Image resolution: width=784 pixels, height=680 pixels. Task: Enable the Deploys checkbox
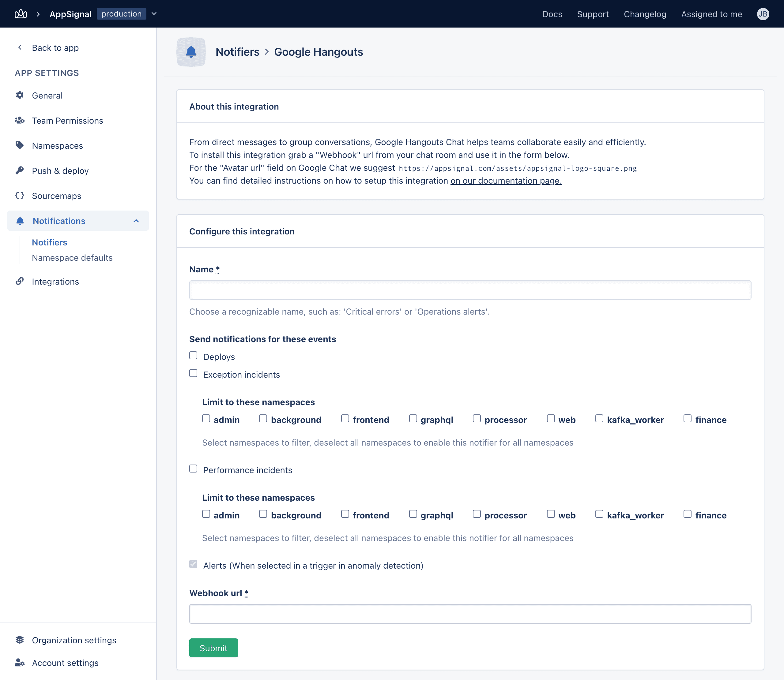coord(193,356)
